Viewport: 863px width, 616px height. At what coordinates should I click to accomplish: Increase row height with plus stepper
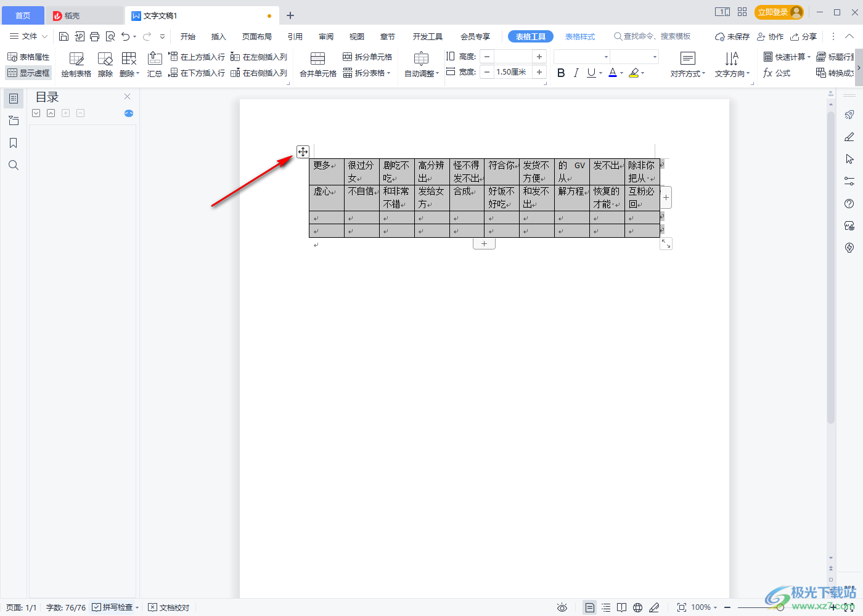(x=539, y=57)
